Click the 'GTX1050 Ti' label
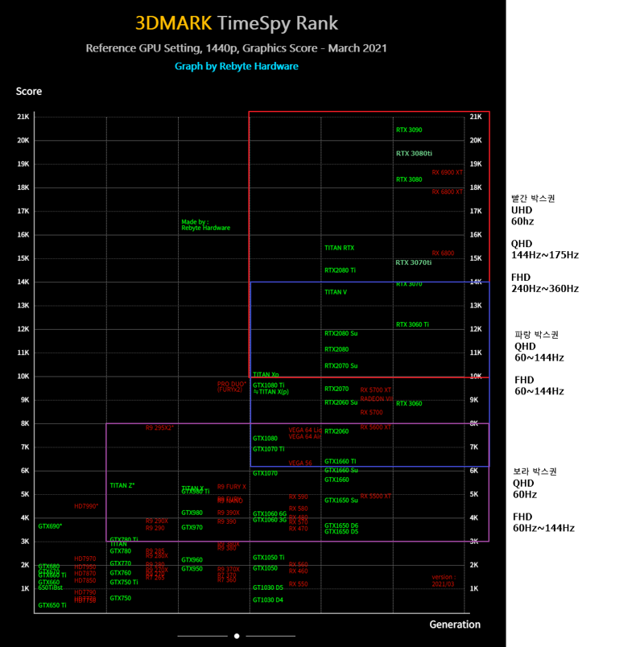 click(x=269, y=558)
